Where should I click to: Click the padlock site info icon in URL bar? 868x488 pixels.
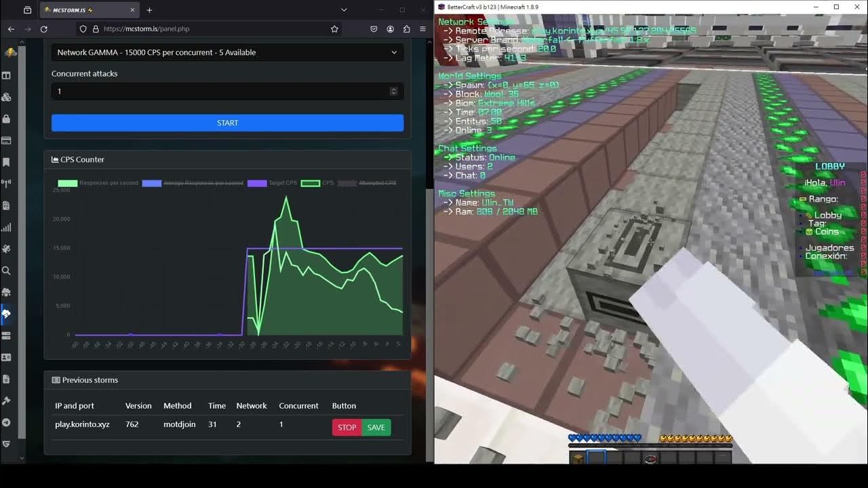pyautogui.click(x=96, y=29)
